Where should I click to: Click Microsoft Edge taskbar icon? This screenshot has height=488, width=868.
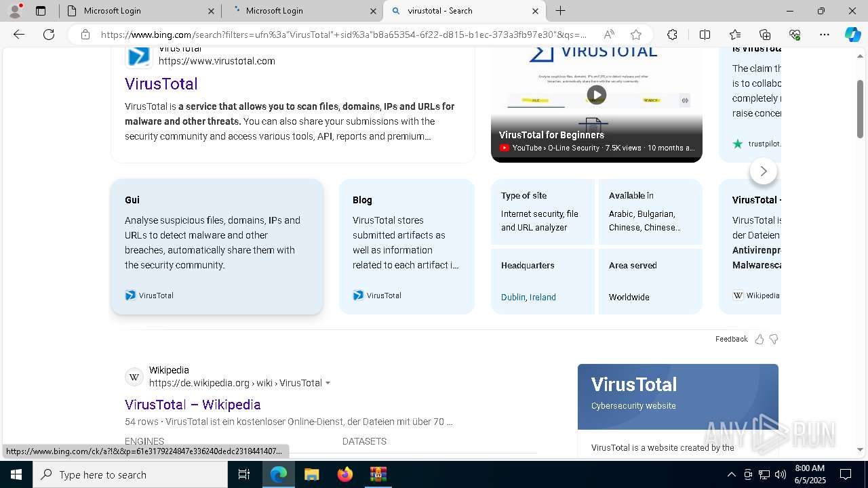coord(279,474)
